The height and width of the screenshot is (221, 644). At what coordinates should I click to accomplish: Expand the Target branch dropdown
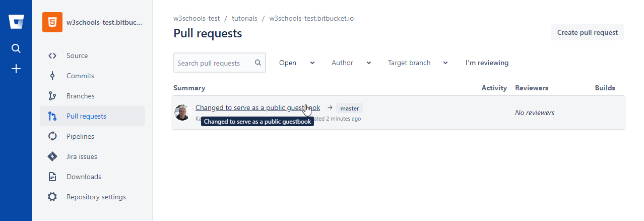[418, 63]
